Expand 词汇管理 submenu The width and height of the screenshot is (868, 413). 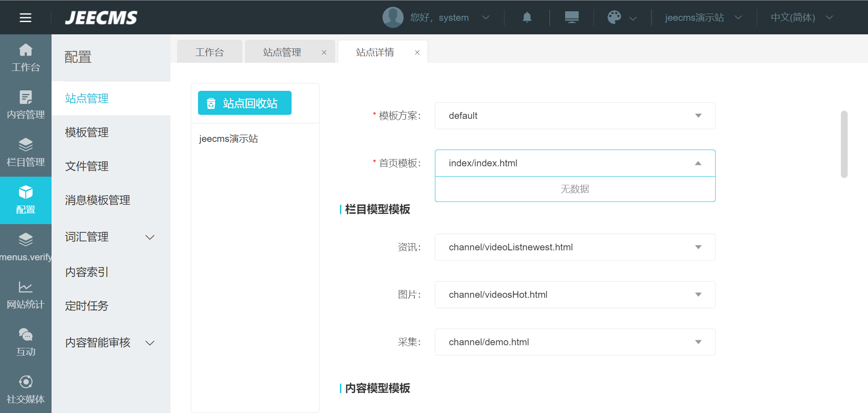150,237
